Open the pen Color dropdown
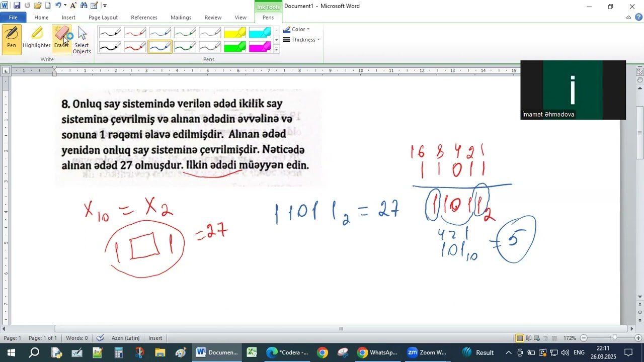This screenshot has width=644, height=362. pos(296,29)
